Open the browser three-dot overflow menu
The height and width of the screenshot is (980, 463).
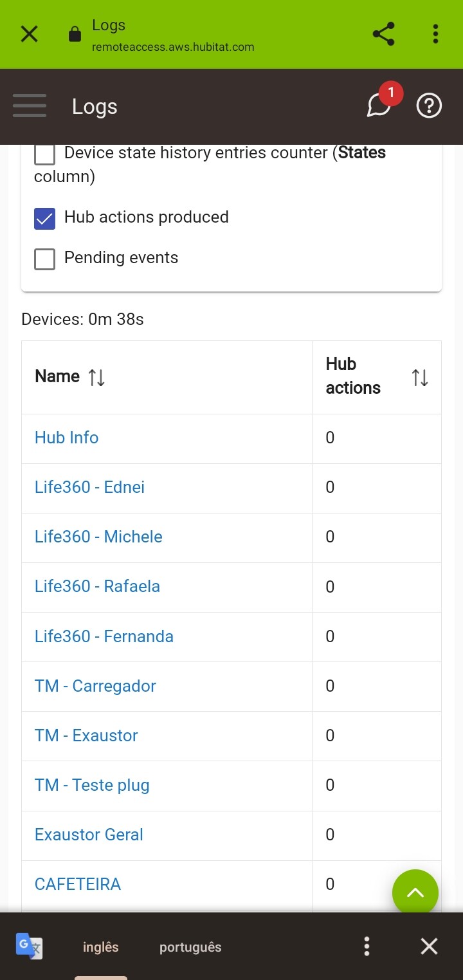tap(435, 34)
